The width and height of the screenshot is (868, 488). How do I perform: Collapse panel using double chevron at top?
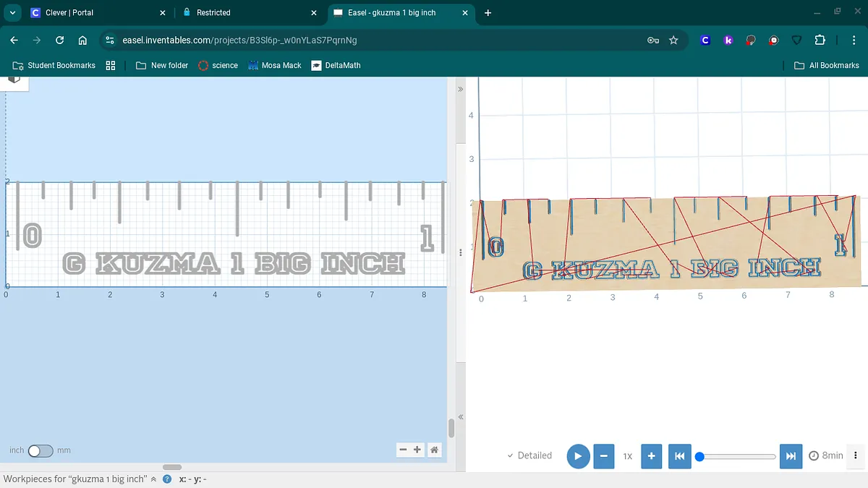pos(460,89)
